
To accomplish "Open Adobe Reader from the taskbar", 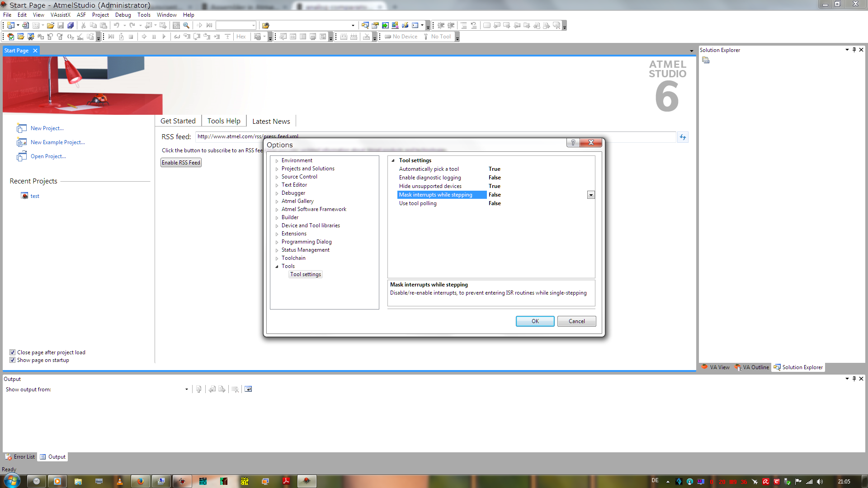I will point(286,481).
